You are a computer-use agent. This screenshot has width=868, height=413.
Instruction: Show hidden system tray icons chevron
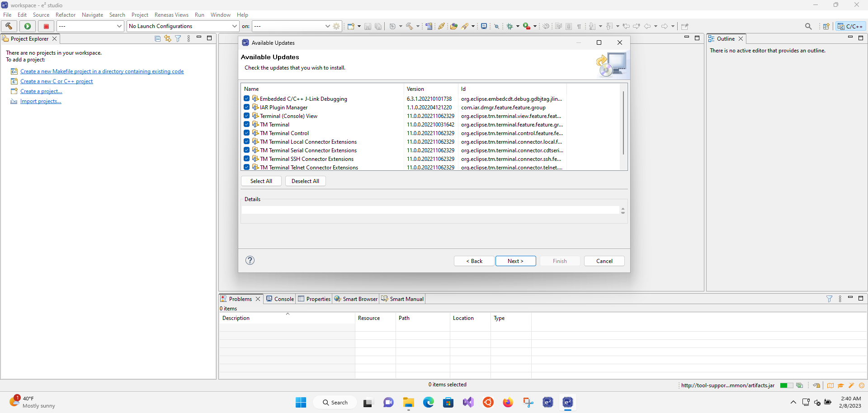click(793, 402)
